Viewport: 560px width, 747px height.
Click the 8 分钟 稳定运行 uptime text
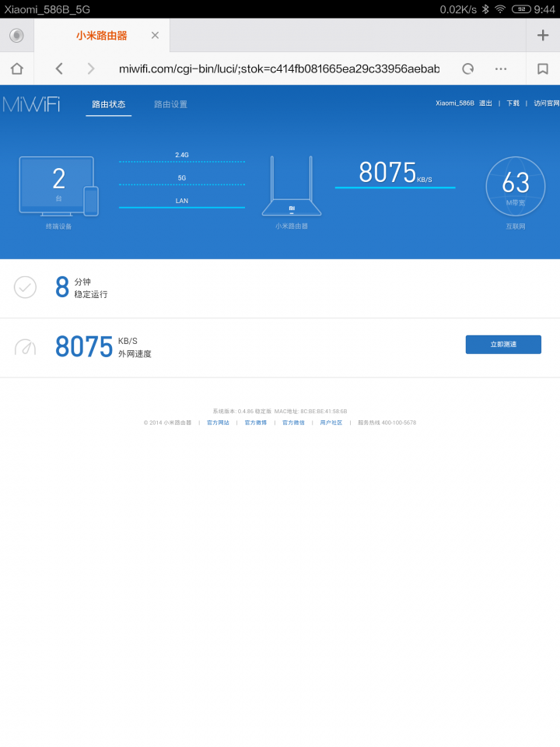coord(82,287)
